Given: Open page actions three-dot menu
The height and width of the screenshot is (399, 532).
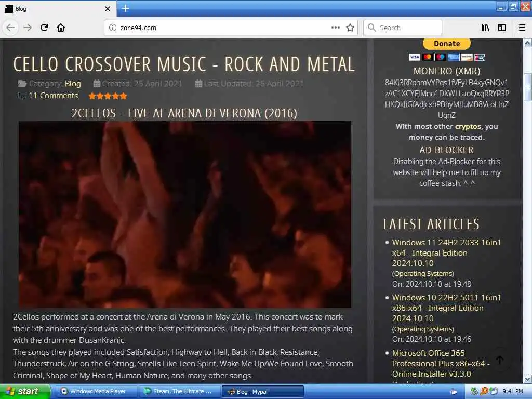Looking at the screenshot, I should pos(336,28).
